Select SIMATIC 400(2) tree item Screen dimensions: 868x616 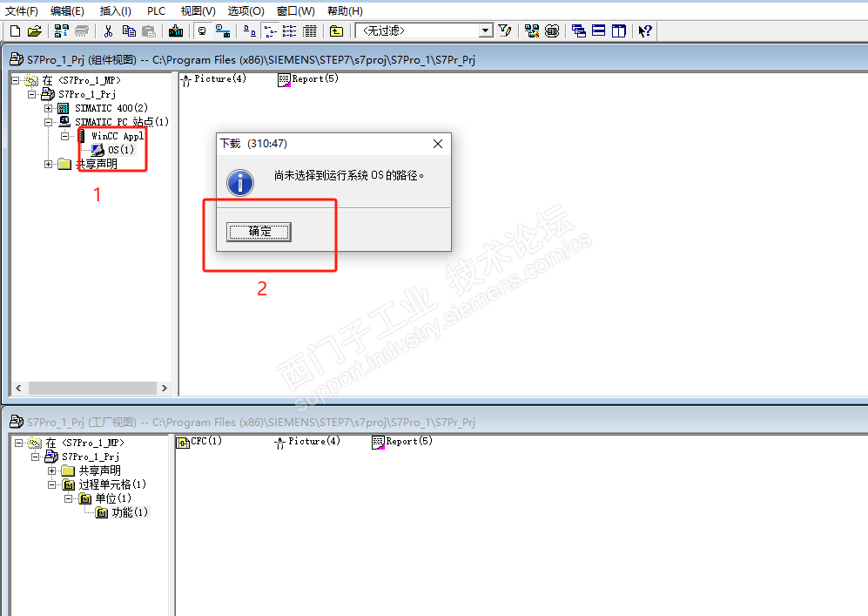(x=111, y=108)
